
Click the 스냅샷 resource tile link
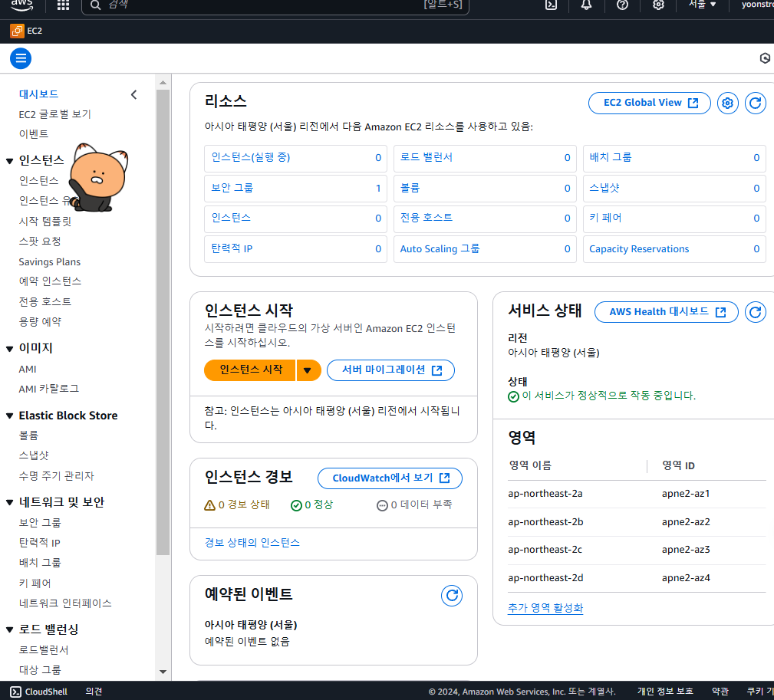[x=604, y=188]
